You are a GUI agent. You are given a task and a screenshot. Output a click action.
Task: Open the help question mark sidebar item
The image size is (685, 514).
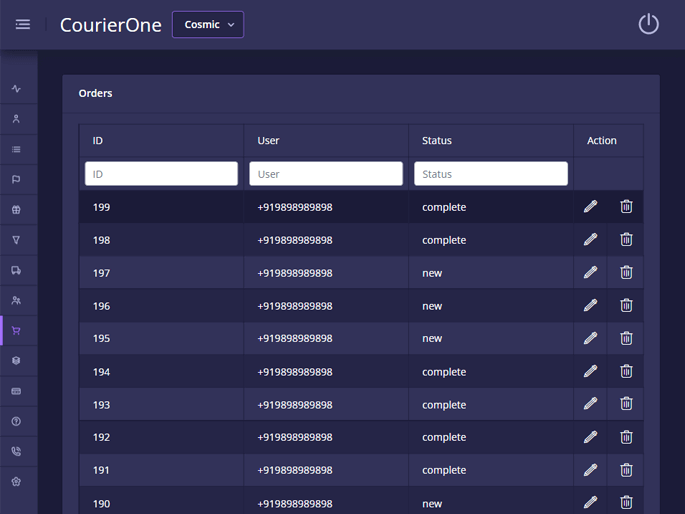coord(16,421)
